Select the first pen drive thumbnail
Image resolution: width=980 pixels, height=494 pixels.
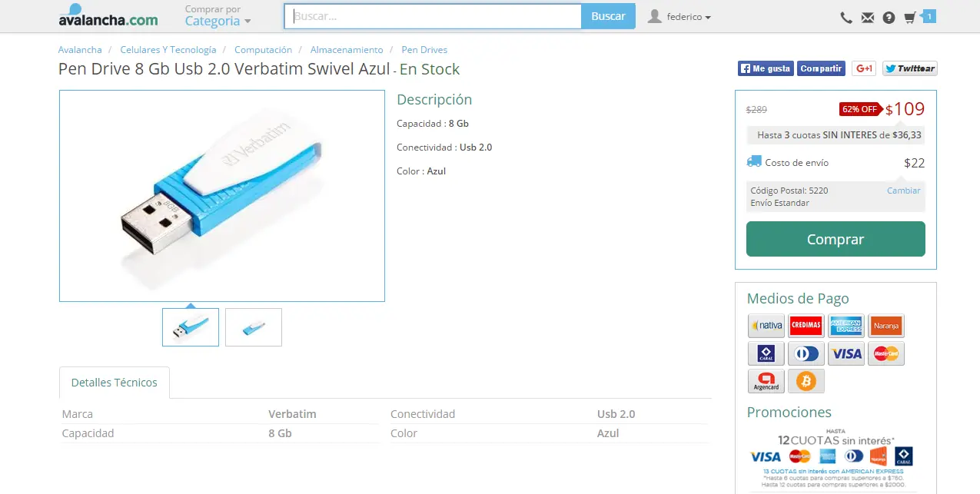tap(191, 327)
